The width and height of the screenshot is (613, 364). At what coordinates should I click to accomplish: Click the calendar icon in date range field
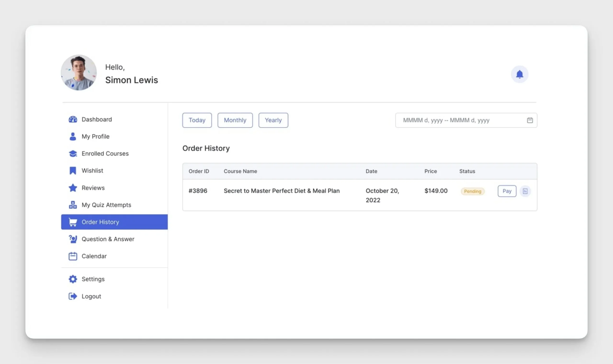click(x=530, y=120)
